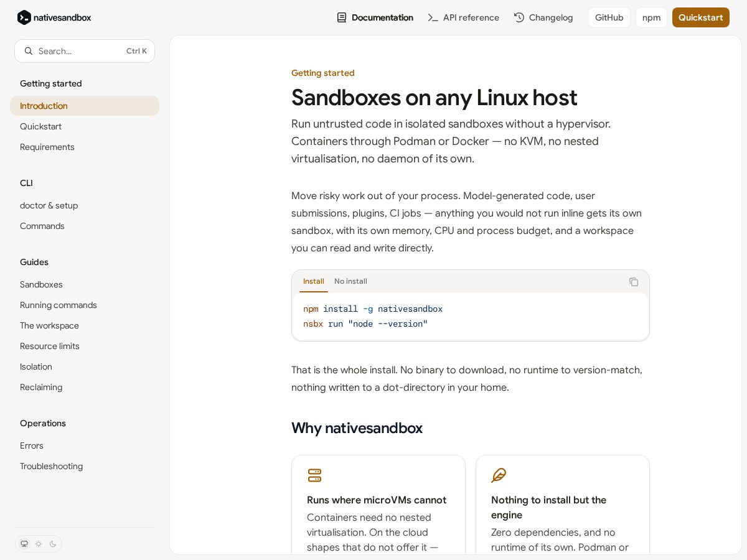Click the API reference terminal icon

click(433, 17)
